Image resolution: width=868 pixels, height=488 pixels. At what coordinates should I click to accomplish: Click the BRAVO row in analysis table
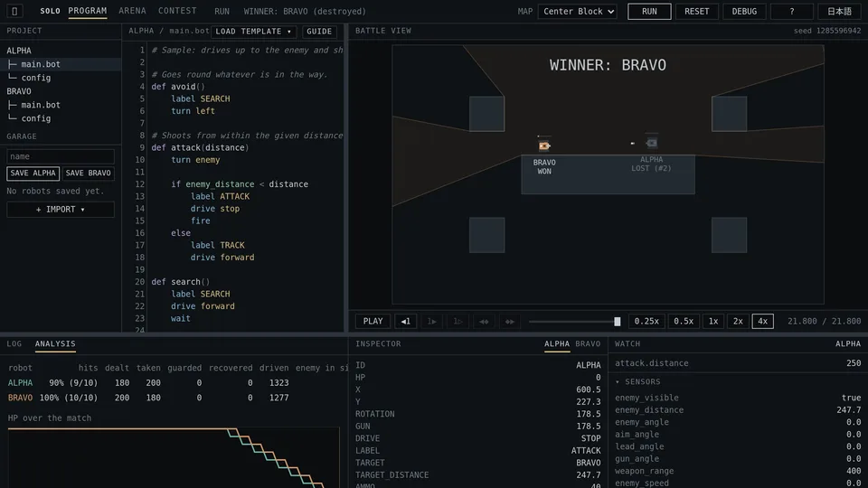[x=148, y=398]
